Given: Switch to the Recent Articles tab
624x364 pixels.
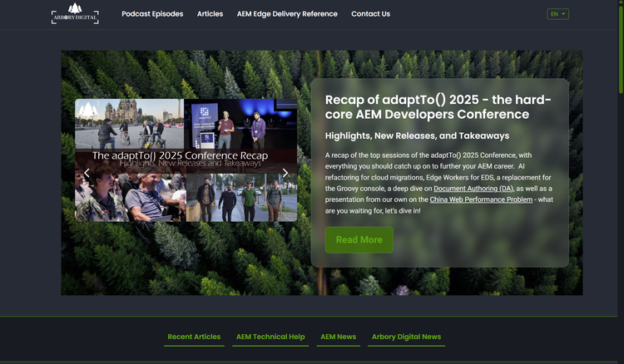Looking at the screenshot, I should coord(194,337).
